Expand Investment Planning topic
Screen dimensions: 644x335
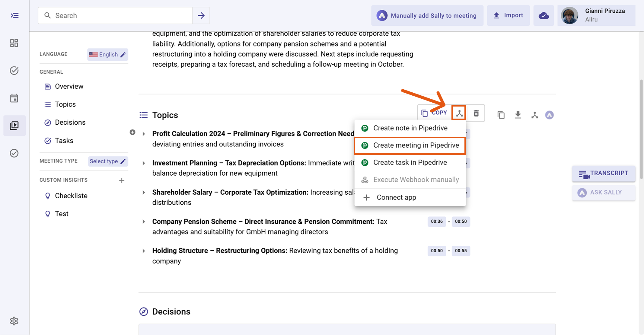(144, 163)
